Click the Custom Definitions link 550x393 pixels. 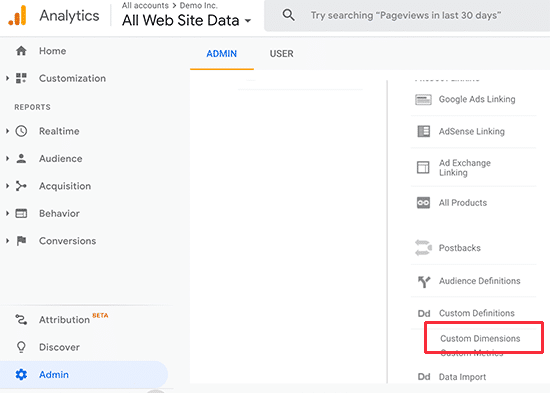(477, 313)
